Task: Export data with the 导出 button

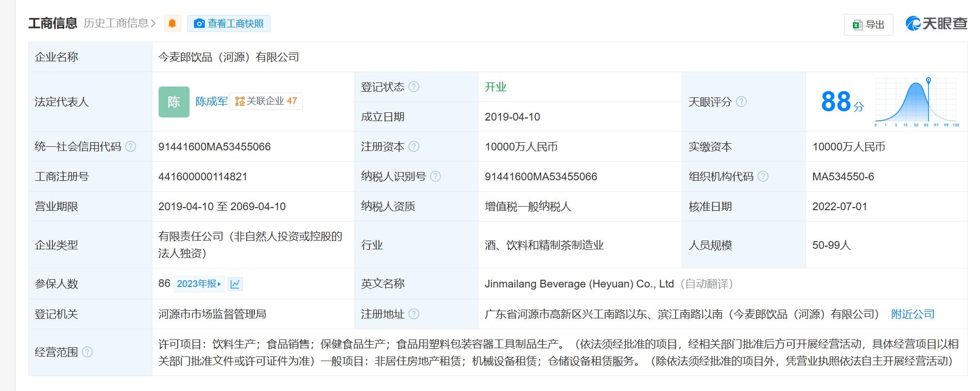Action: tap(868, 25)
